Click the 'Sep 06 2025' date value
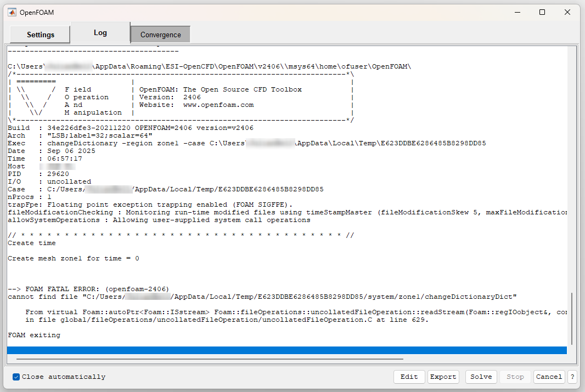 coord(71,151)
